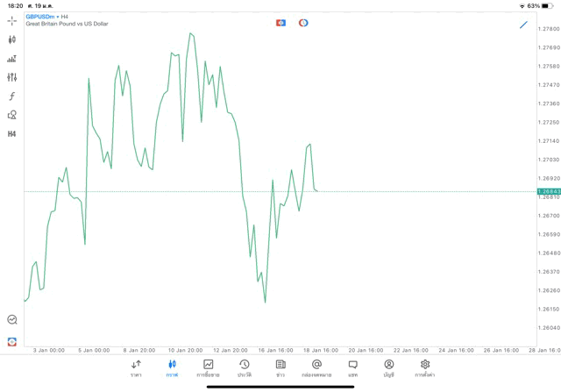Screen dimensions: 561x392
Task: Tap the red-blue icon in bottom-left corner
Action: pyautogui.click(x=12, y=341)
